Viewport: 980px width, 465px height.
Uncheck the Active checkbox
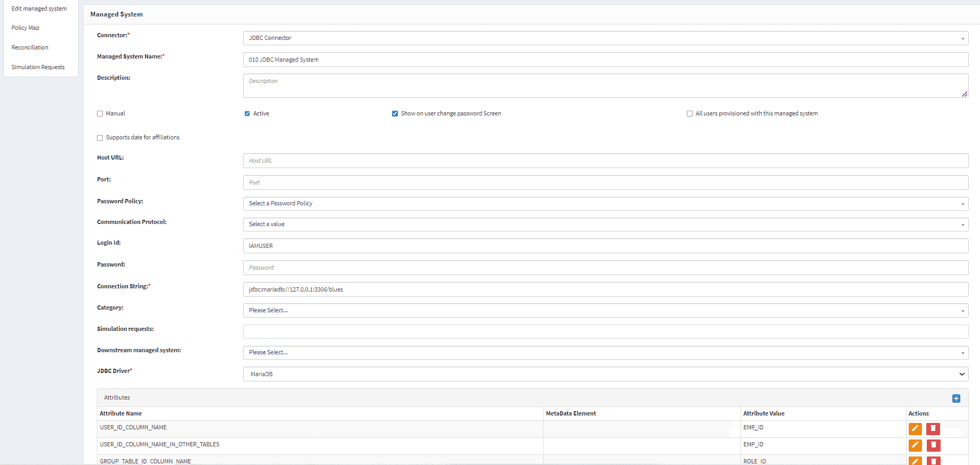click(247, 114)
